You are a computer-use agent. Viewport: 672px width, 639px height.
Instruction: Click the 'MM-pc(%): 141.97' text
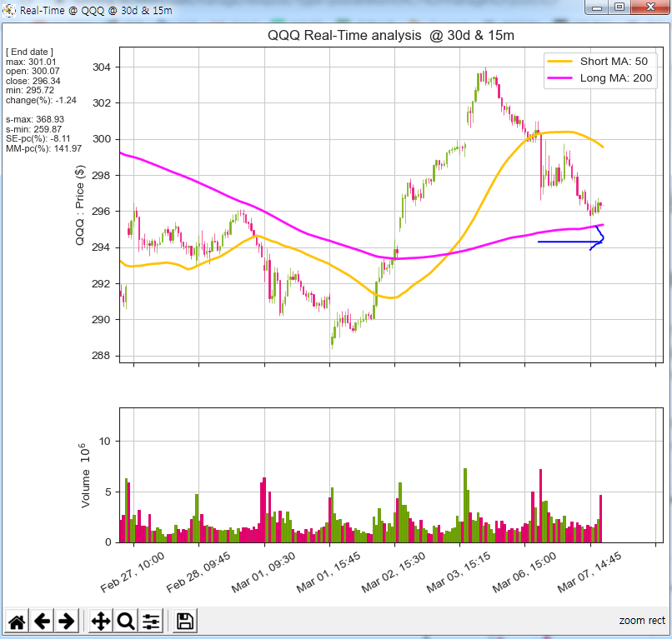point(43,148)
